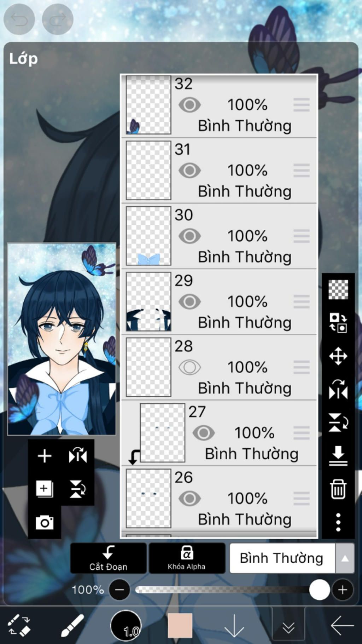Open the three-dot more options menu
Screen dimensions: 362x644
coord(338,522)
